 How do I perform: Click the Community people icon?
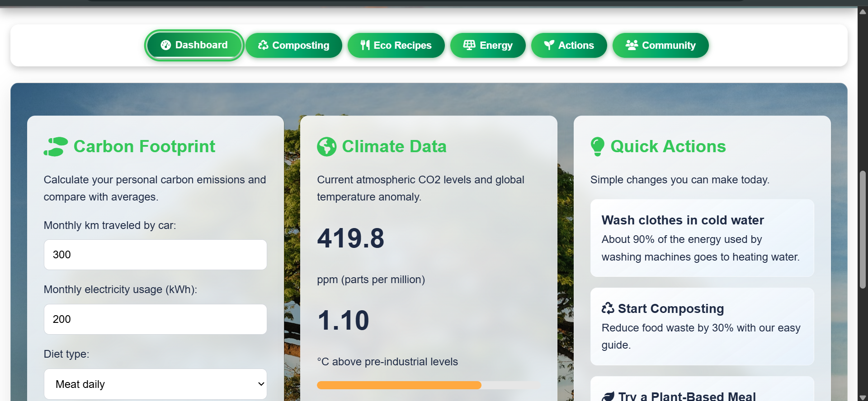[x=632, y=45]
